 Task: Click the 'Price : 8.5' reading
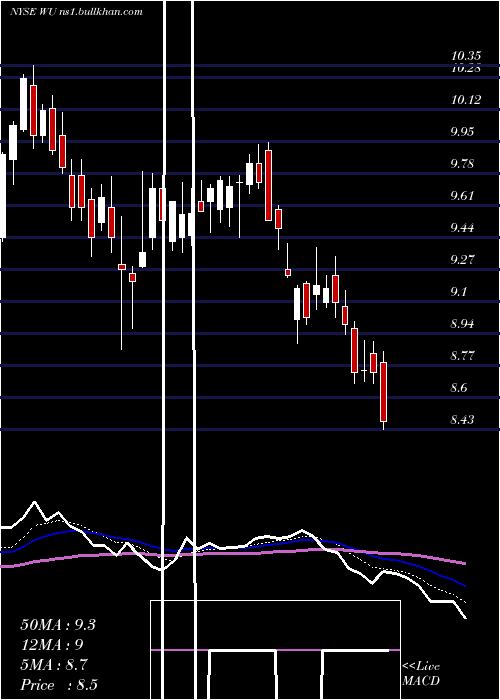pyautogui.click(x=59, y=685)
